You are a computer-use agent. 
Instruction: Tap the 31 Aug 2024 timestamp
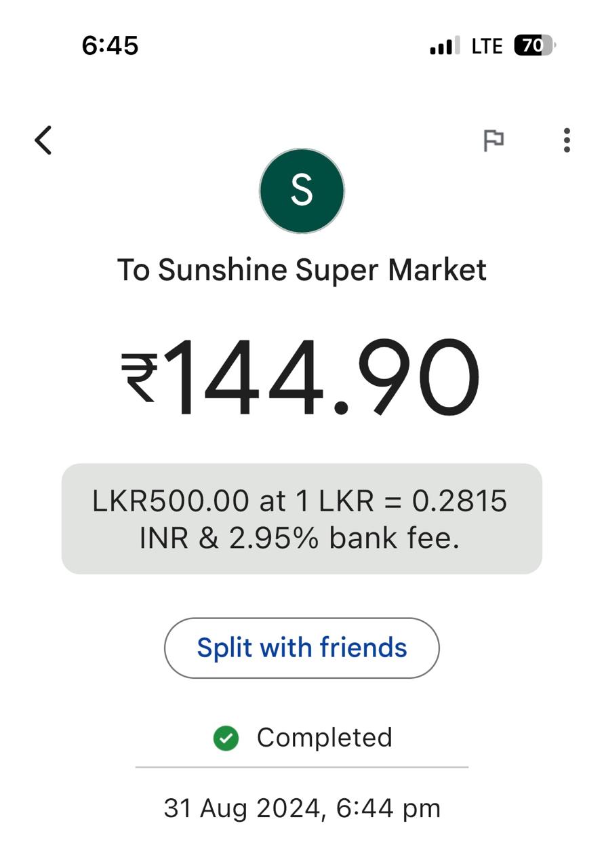pos(302,809)
